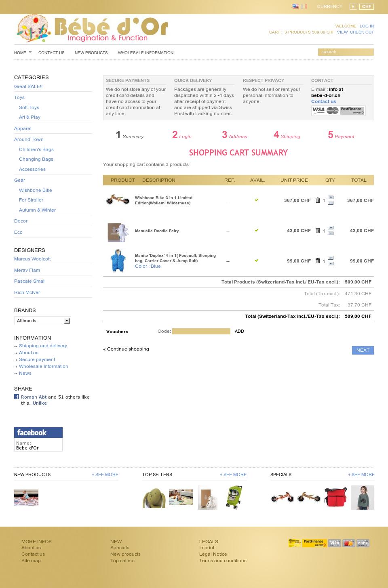Open Contact Us in top navigation

pyautogui.click(x=51, y=52)
